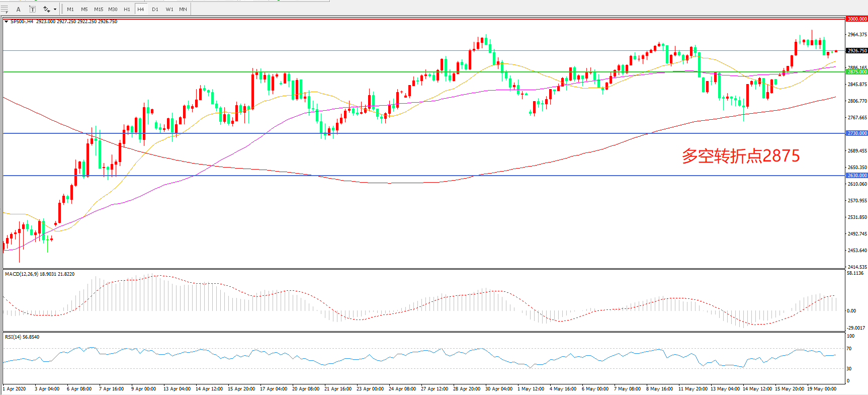Select the M15 timeframe button
Viewport: 868px width, 395px height.
tap(99, 9)
